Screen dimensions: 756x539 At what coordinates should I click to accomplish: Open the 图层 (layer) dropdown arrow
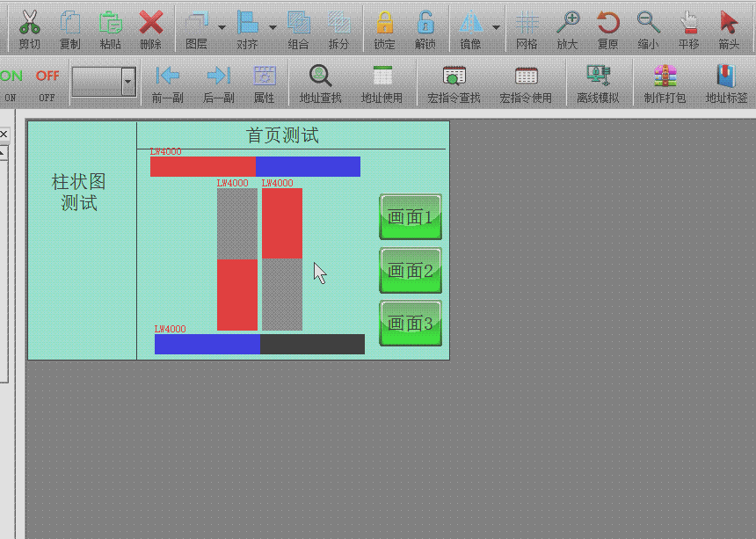pyautogui.click(x=222, y=28)
